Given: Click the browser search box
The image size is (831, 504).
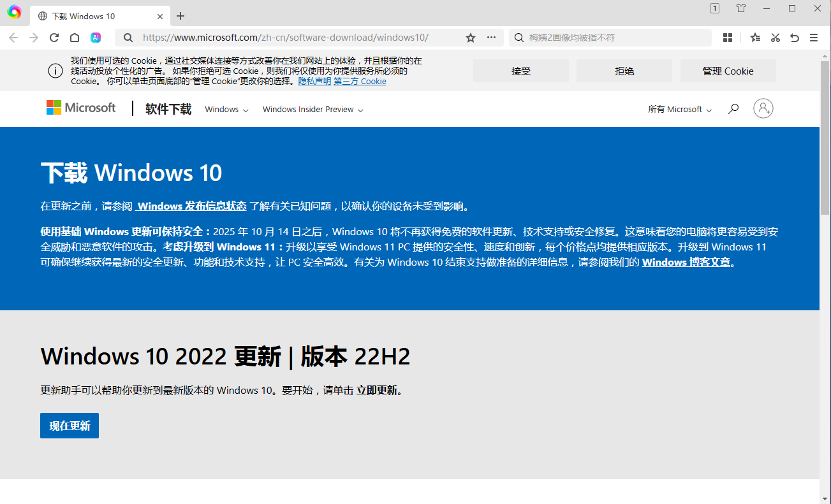Looking at the screenshot, I should 610,38.
